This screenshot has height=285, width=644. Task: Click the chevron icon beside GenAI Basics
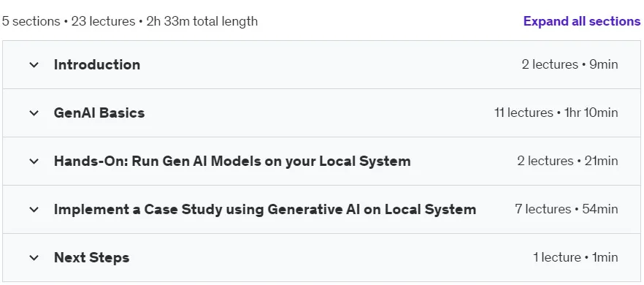[x=34, y=113]
